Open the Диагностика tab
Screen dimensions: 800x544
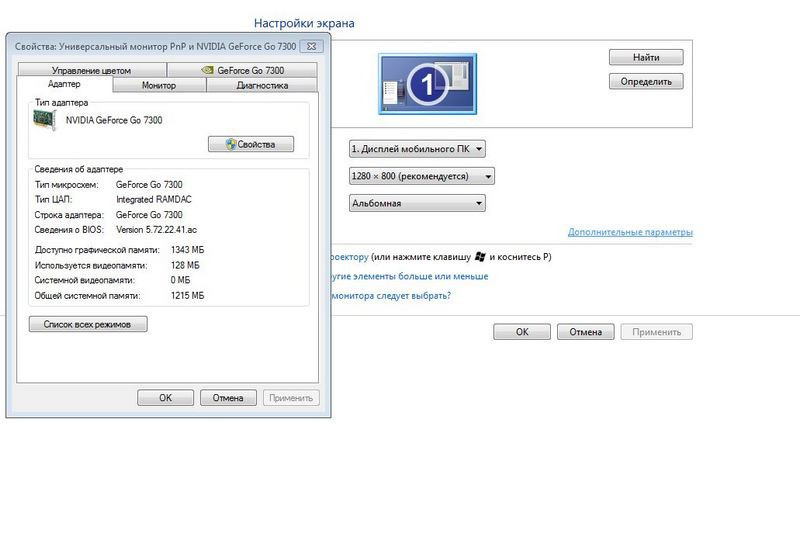(x=262, y=85)
